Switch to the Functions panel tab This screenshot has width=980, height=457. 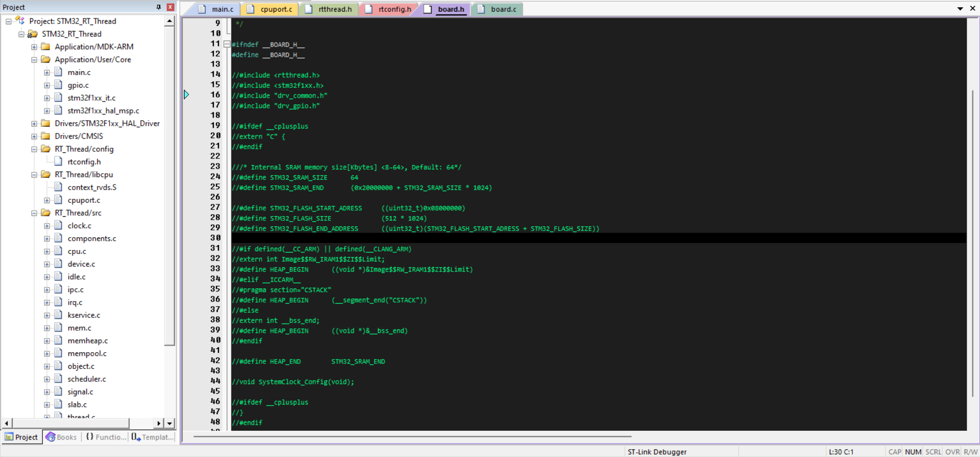point(106,437)
